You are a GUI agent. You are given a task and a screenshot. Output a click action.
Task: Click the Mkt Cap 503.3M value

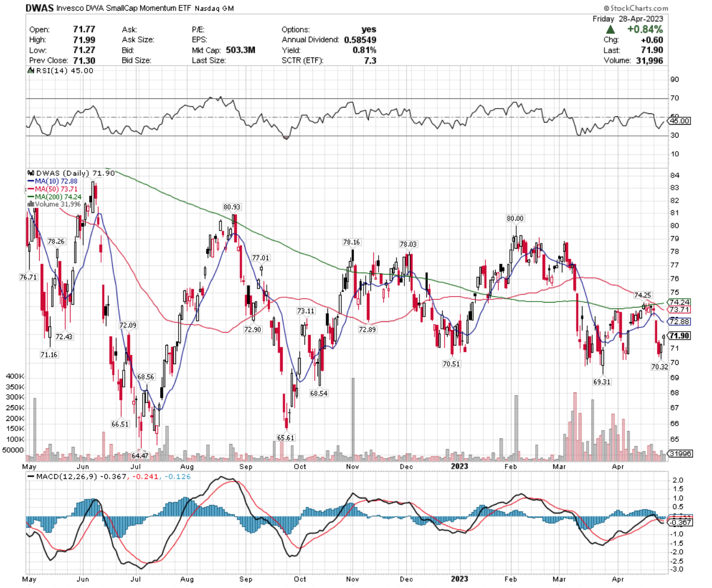click(240, 50)
